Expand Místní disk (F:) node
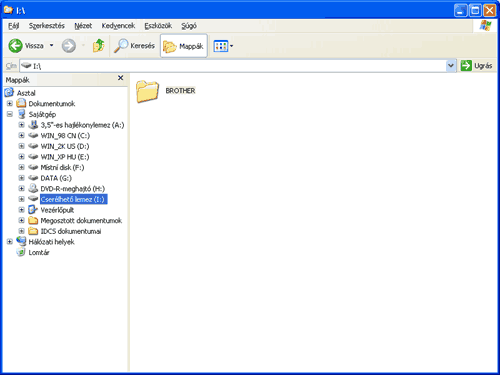The image size is (500, 375). 21,168
